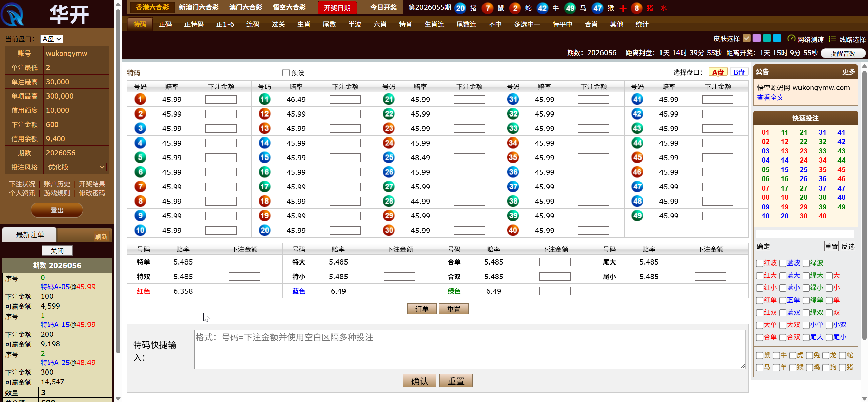Select the 新澳门六合彩 lottery tab
This screenshot has height=402, width=868.
pos(199,7)
